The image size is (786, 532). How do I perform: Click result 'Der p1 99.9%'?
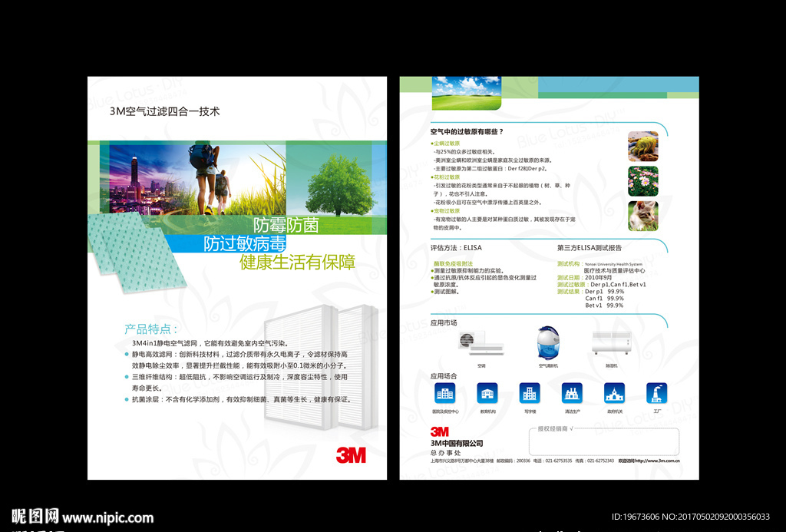tap(605, 291)
